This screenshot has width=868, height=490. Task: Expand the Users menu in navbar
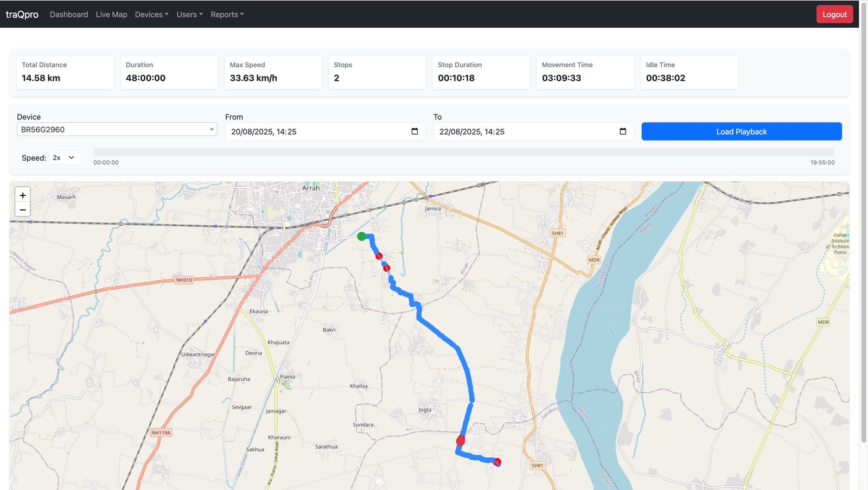point(189,15)
